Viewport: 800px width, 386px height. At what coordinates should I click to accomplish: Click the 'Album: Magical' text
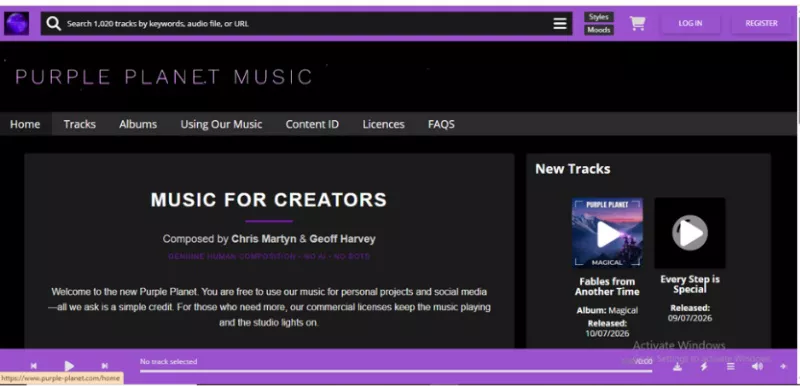pyautogui.click(x=607, y=310)
